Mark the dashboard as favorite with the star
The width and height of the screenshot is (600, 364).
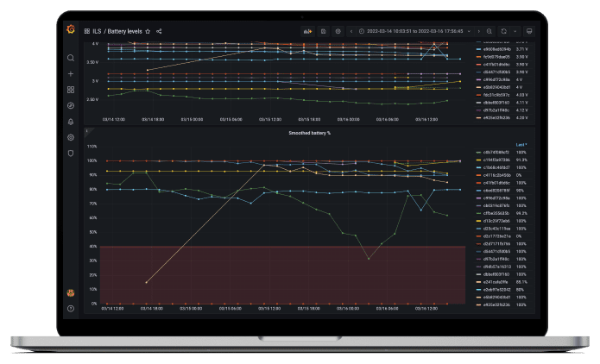(148, 31)
